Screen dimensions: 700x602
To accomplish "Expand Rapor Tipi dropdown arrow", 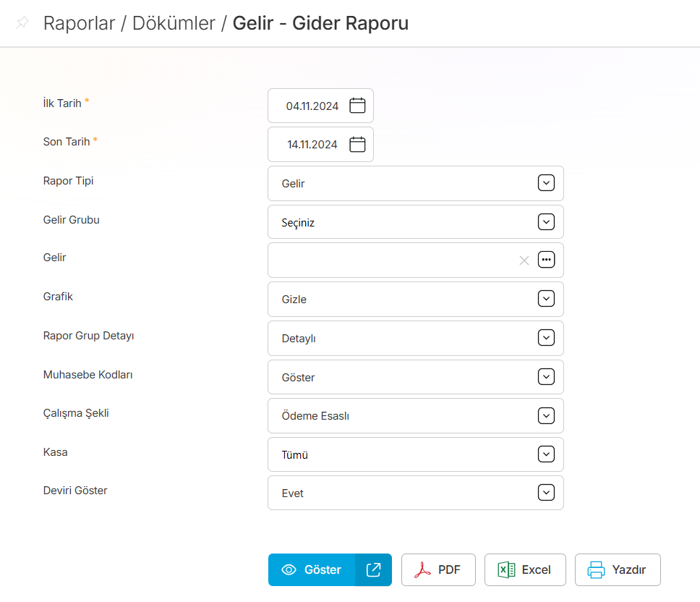I will pyautogui.click(x=547, y=182).
